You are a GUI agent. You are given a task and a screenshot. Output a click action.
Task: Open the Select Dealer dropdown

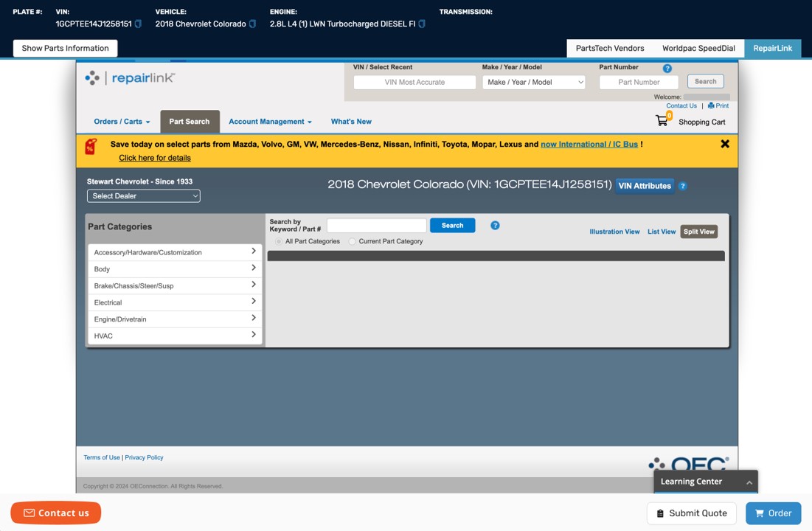144,196
